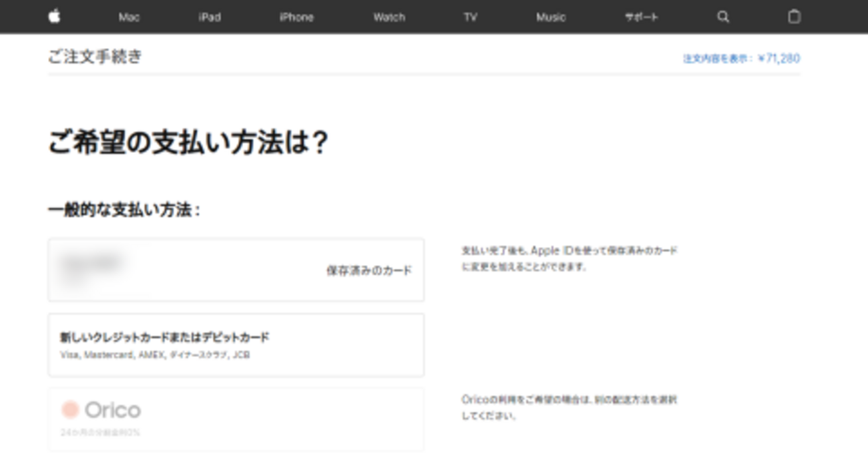Open the サポート support menu item
868x472 pixels.
pyautogui.click(x=642, y=17)
